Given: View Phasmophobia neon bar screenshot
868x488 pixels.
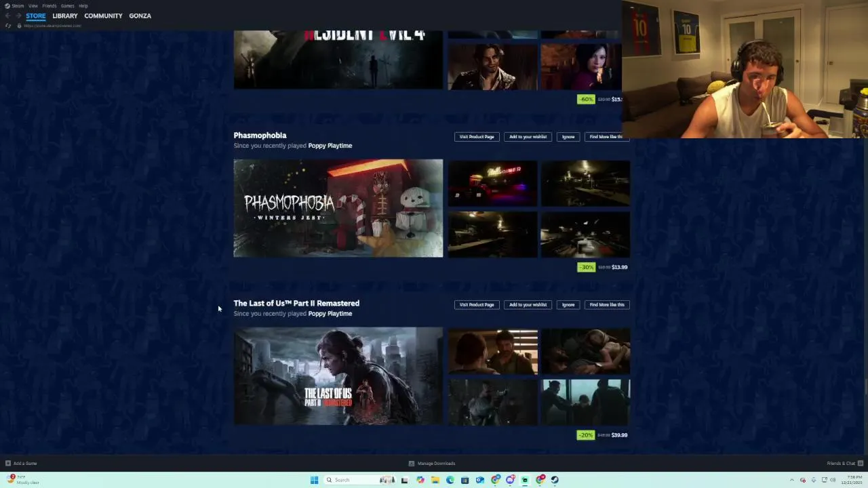Looking at the screenshot, I should coord(492,183).
